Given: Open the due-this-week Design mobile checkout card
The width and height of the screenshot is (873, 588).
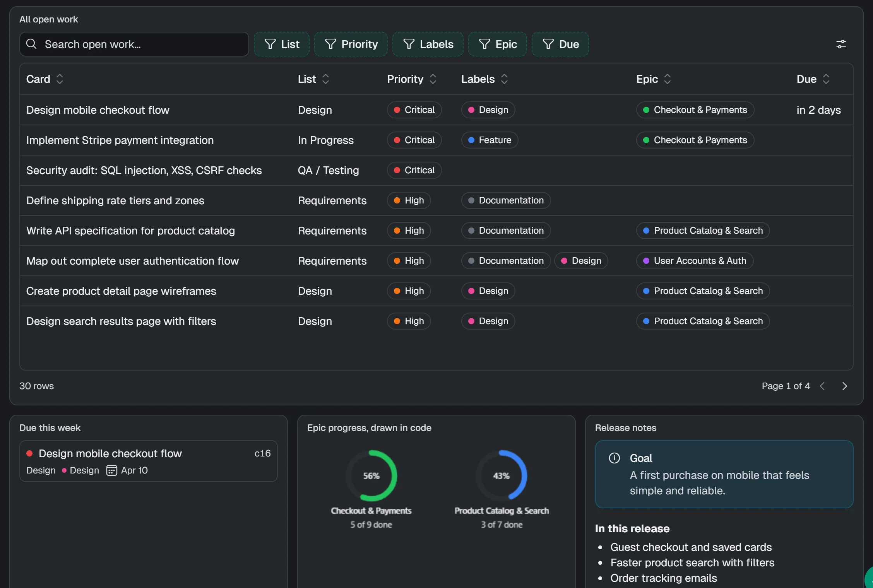Looking at the screenshot, I should point(149,461).
